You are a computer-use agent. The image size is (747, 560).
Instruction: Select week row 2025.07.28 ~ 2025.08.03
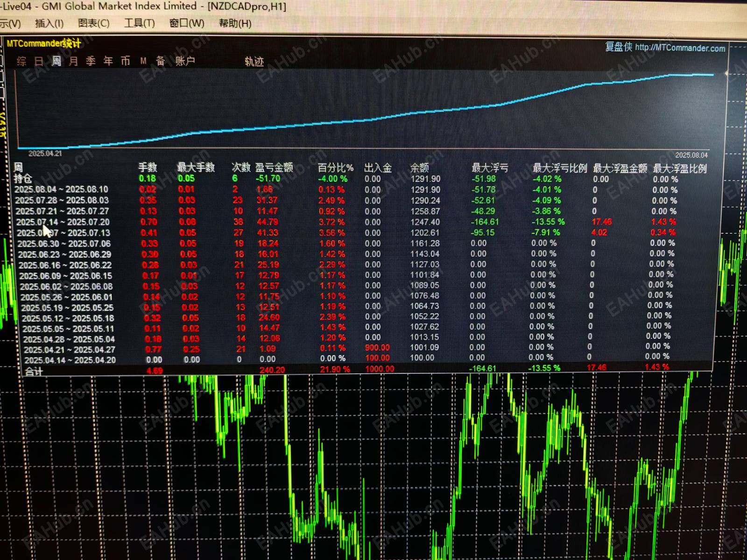pos(62,200)
